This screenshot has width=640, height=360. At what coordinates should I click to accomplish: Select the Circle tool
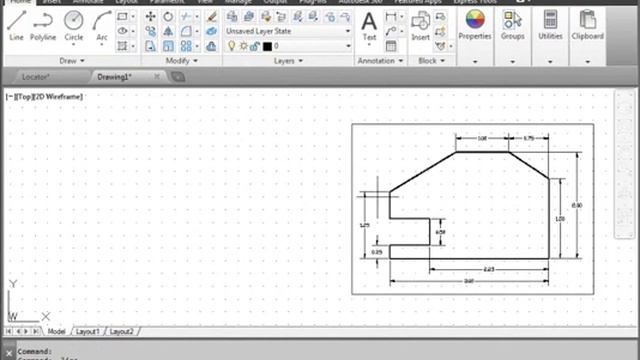click(x=73, y=26)
